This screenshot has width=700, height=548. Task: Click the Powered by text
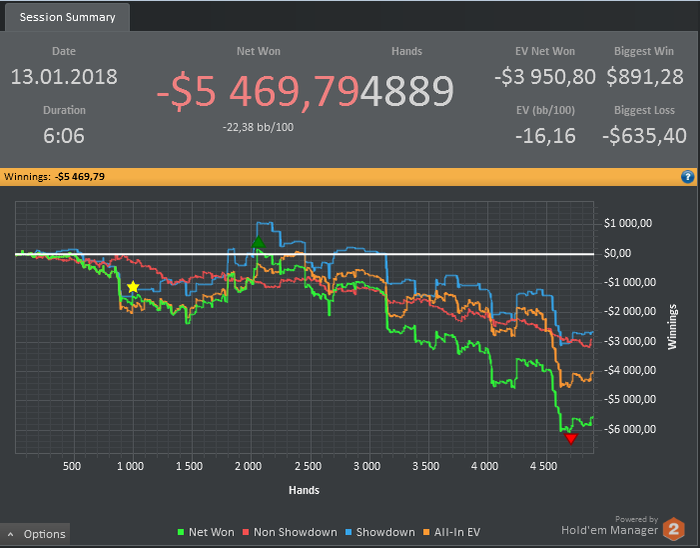[636, 519]
